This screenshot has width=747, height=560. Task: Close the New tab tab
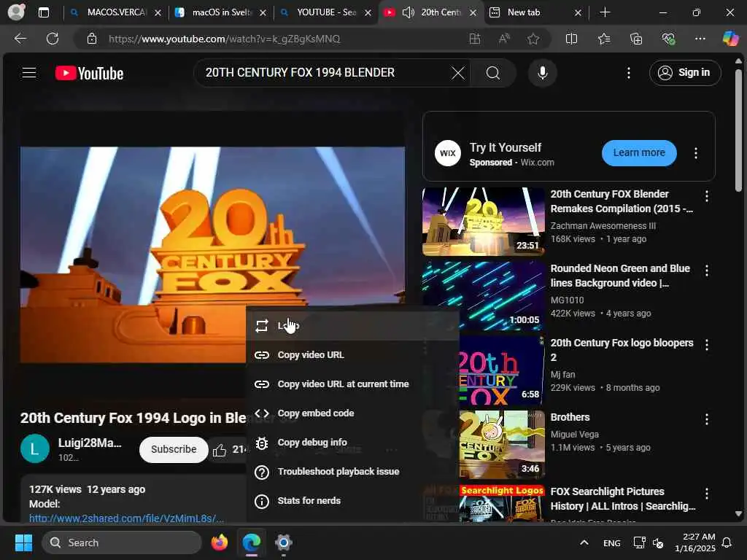coord(578,13)
